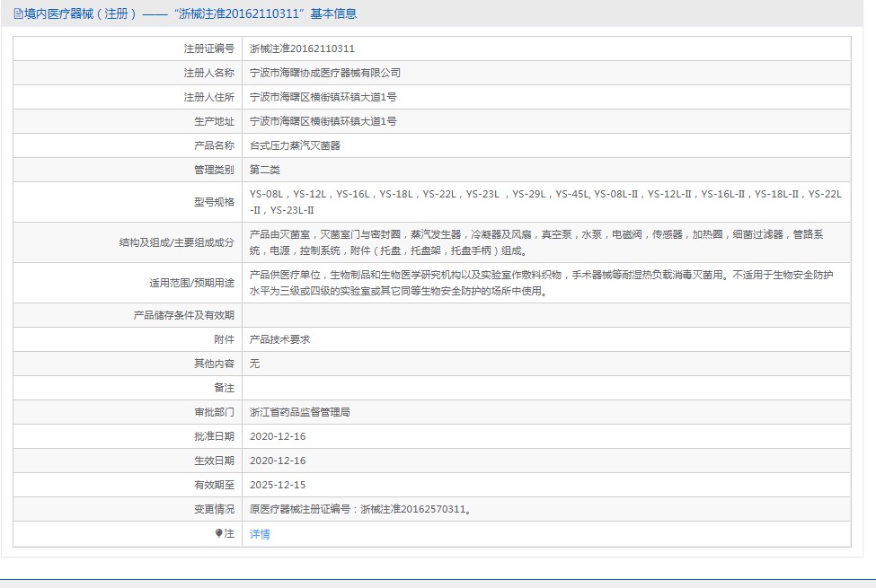Click the 型号规格 label
This screenshot has width=876, height=588.
click(214, 202)
